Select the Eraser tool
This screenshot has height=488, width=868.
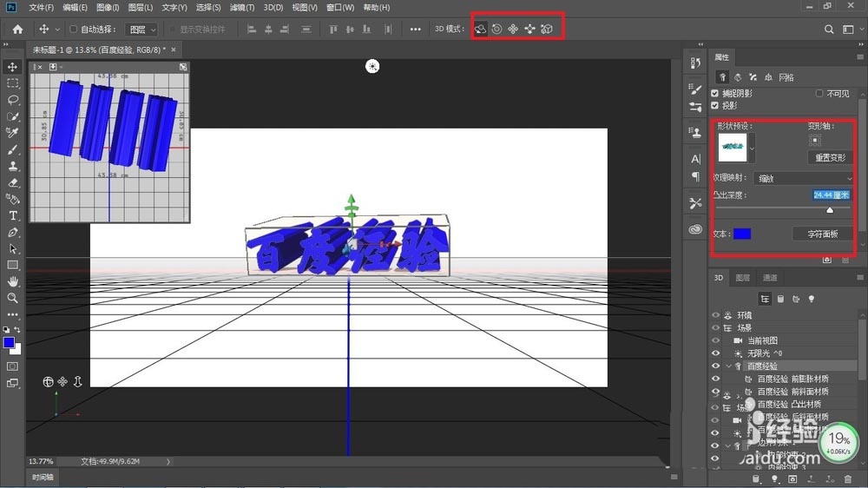click(x=12, y=183)
